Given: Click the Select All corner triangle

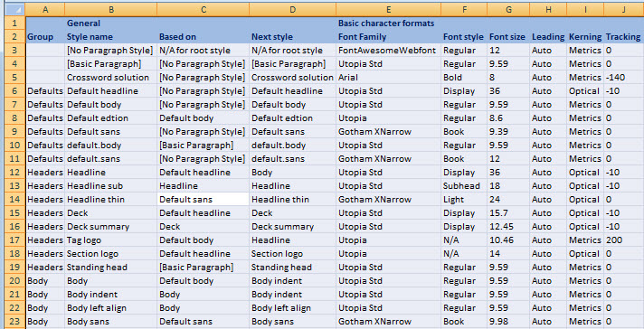Looking at the screenshot, I should click(x=14, y=9).
